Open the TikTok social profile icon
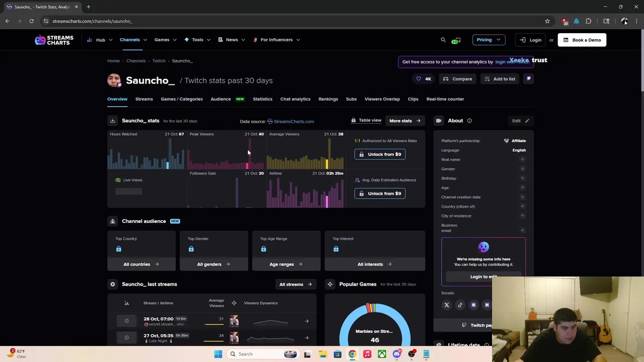 click(x=460, y=305)
